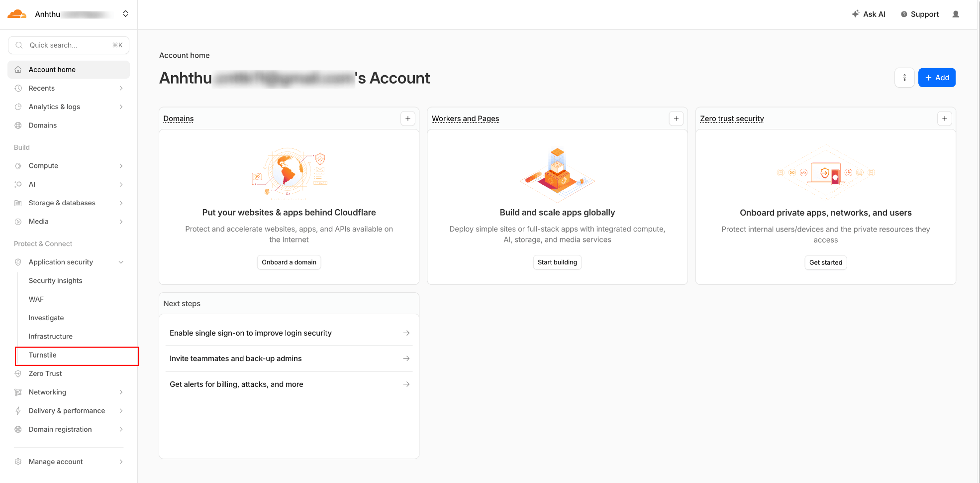The height and width of the screenshot is (483, 980).
Task: Open Security insights in sidebar
Action: [55, 281]
